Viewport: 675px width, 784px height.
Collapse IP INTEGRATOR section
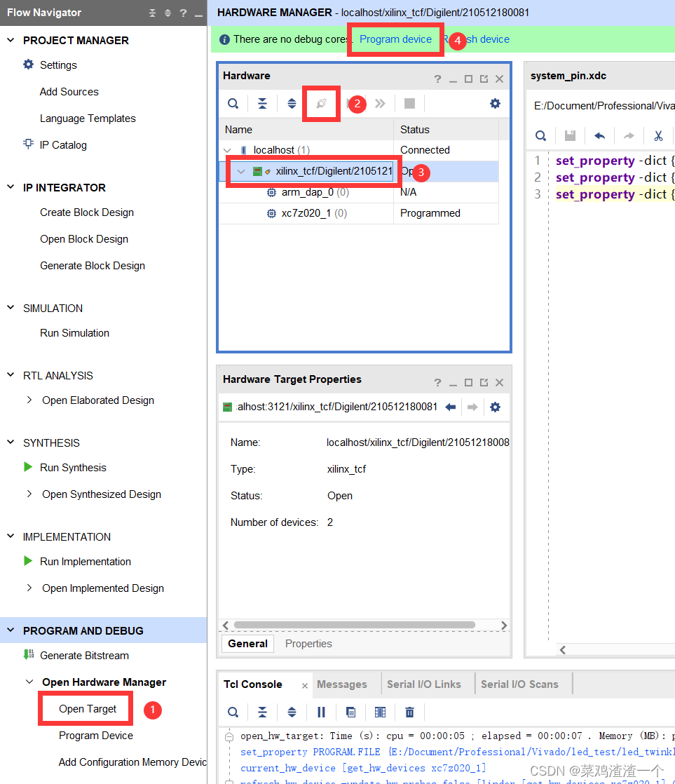pyautogui.click(x=11, y=187)
